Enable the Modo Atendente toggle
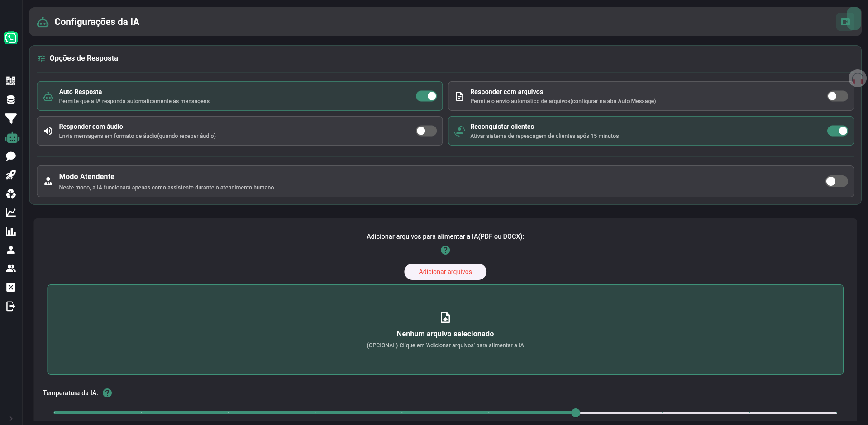The image size is (868, 425). click(x=836, y=181)
